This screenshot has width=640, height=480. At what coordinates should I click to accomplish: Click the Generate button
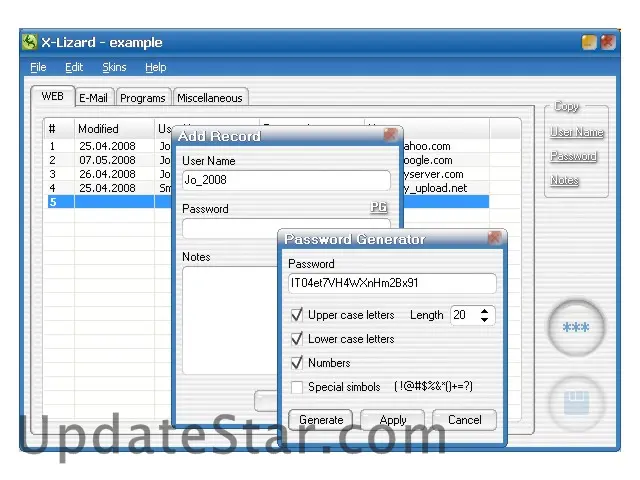coord(320,420)
